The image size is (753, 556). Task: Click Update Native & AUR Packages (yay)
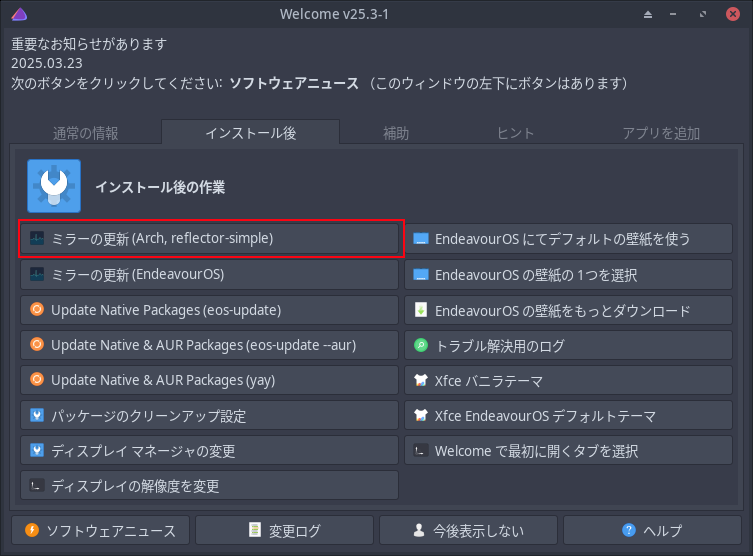(209, 380)
